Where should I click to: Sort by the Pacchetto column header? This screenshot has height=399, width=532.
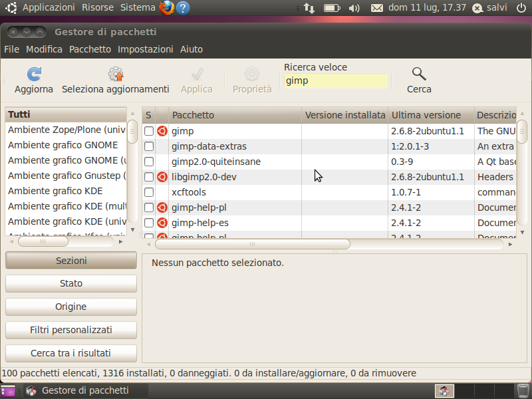[x=235, y=115]
